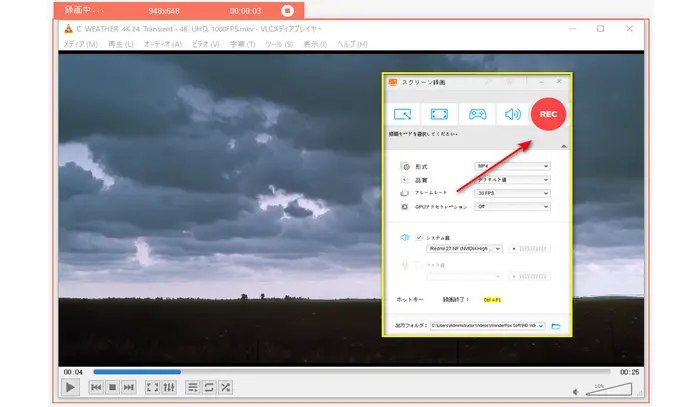Open the メディア (M) menu
Screen dimensions: 700x407
(x=80, y=45)
